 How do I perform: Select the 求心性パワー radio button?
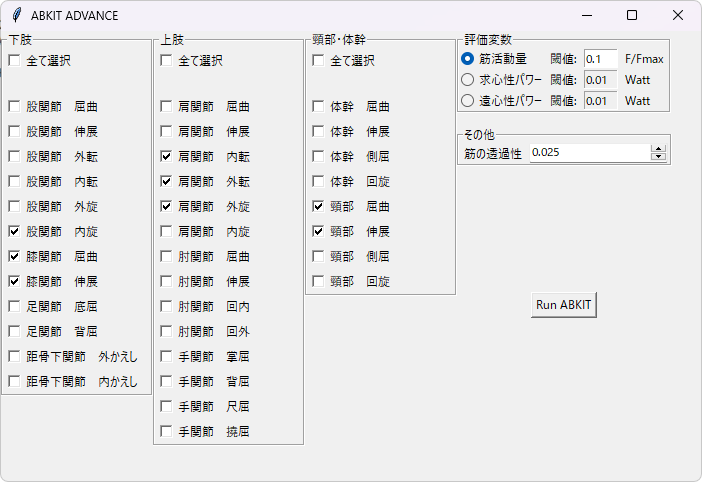click(x=467, y=80)
